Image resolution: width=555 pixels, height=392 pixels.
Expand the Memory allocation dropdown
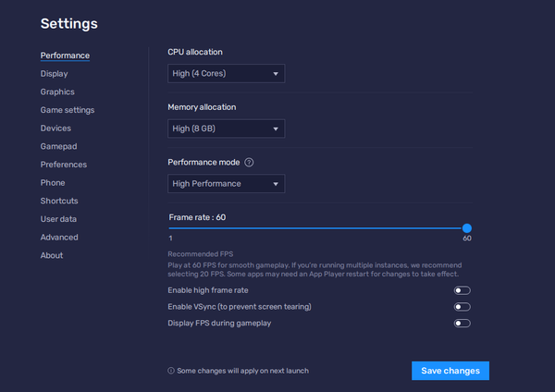(x=226, y=129)
